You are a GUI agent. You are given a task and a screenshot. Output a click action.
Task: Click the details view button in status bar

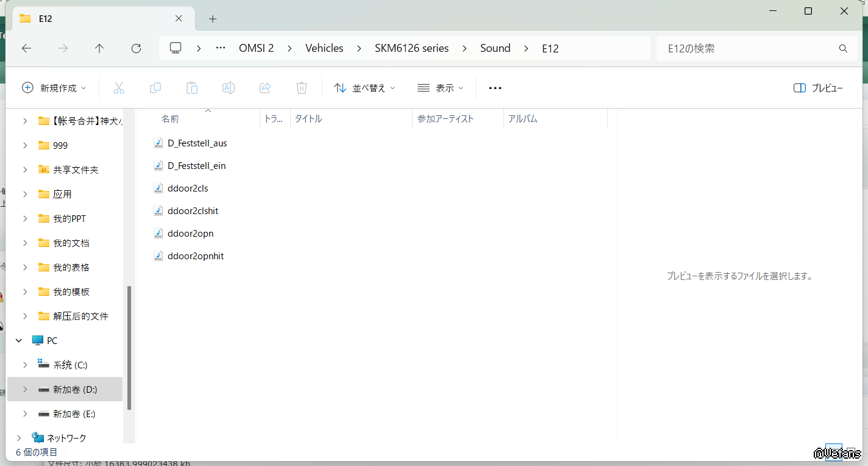click(x=834, y=453)
